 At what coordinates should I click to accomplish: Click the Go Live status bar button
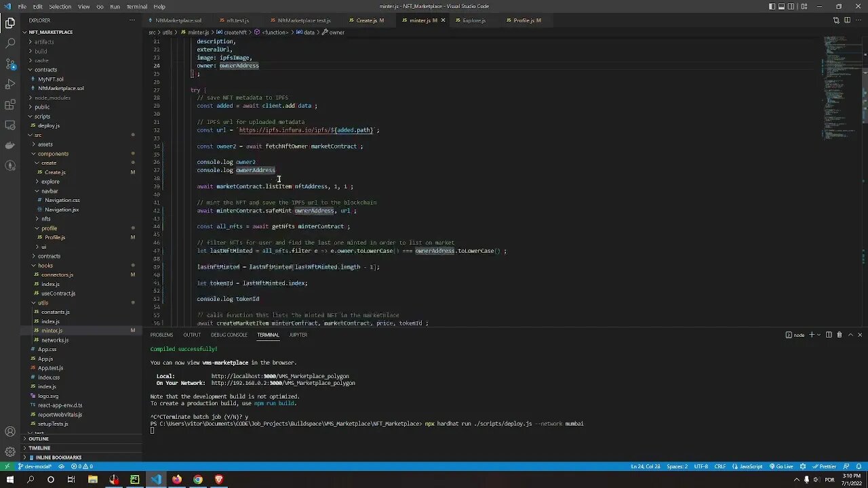tap(781, 466)
